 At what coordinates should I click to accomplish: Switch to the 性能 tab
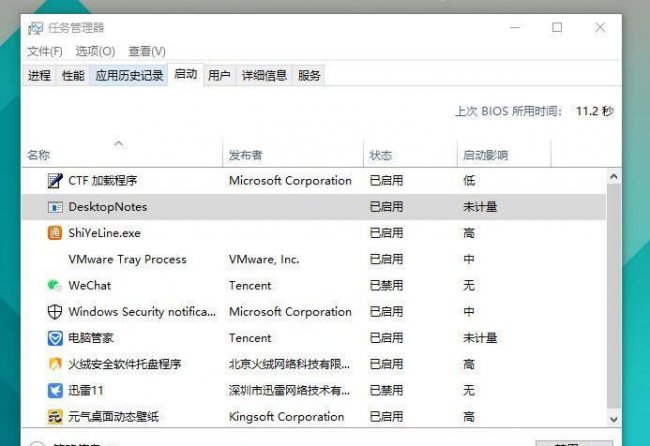[x=73, y=75]
